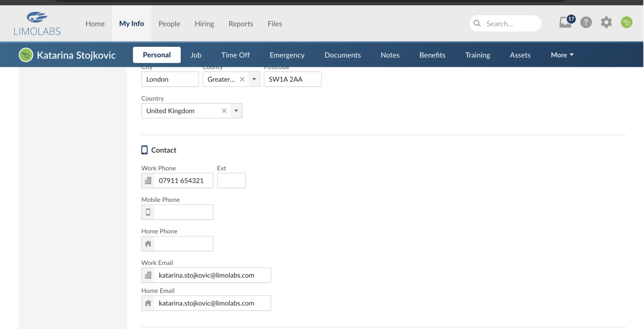
Task: Click the user account avatar icon
Action: point(626,22)
